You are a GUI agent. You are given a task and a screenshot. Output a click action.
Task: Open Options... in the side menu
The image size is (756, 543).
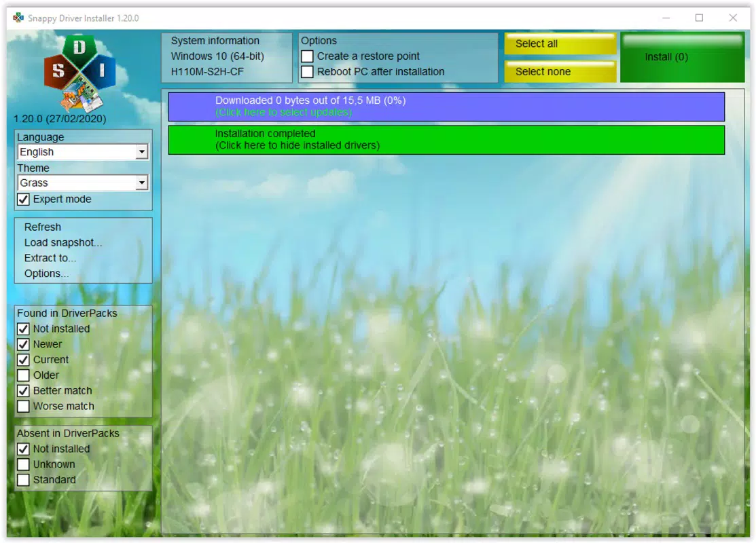click(x=46, y=273)
